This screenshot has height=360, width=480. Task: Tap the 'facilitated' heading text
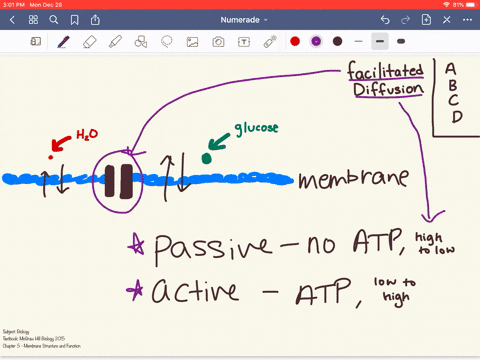click(x=385, y=70)
